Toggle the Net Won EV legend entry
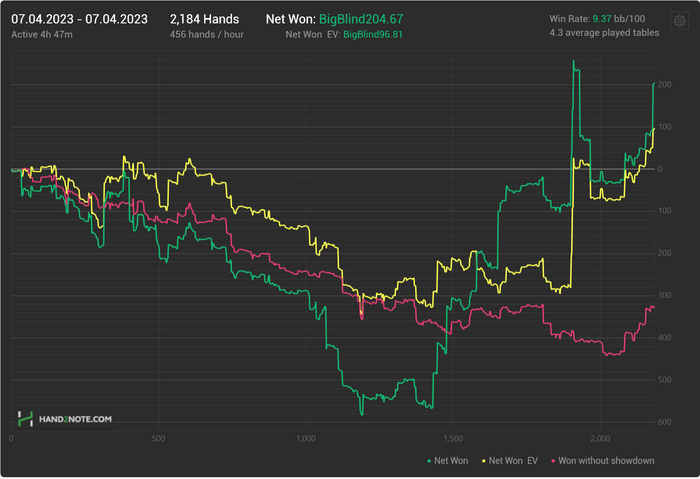This screenshot has width=700, height=479. click(510, 461)
